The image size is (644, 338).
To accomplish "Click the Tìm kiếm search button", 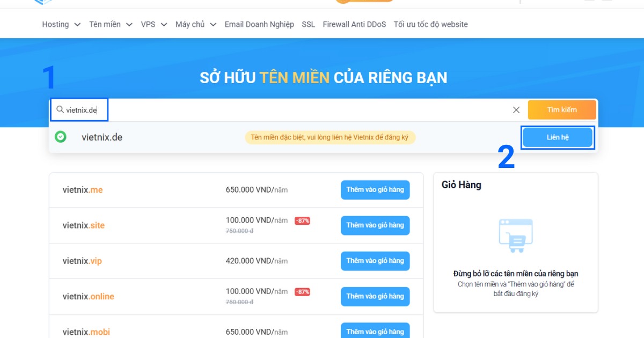I will [562, 109].
